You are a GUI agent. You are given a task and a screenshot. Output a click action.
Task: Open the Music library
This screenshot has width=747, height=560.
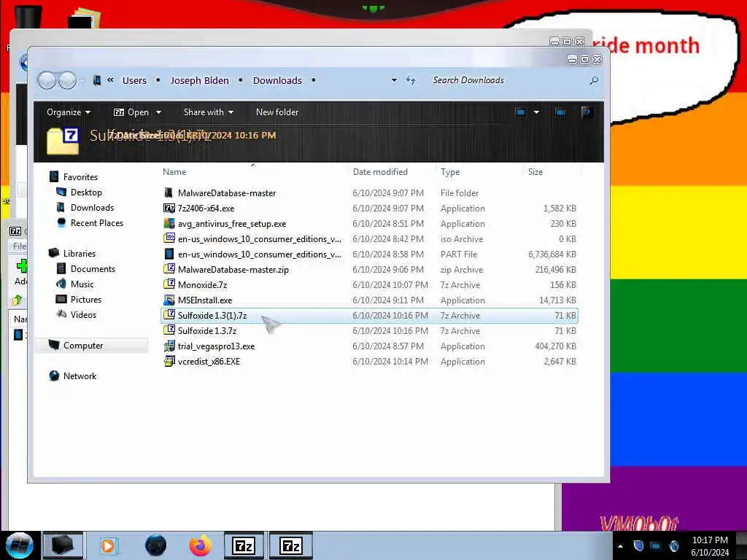pyautogui.click(x=82, y=284)
